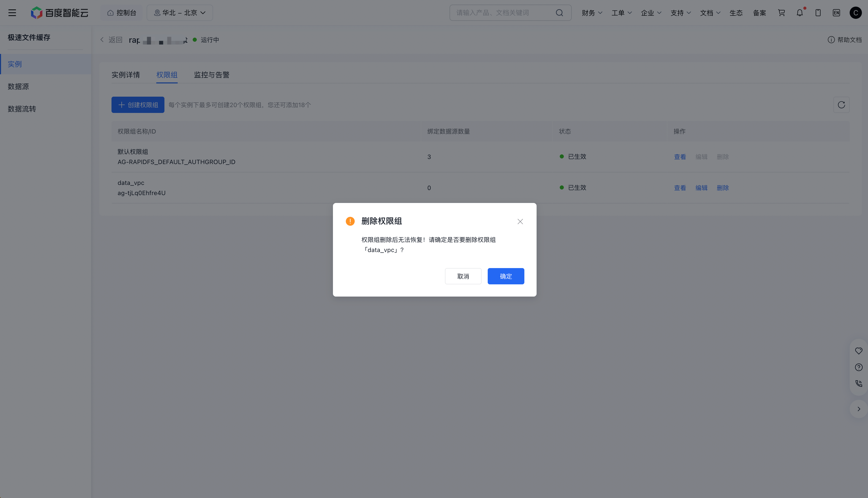Click the 运行中 status label

[210, 40]
